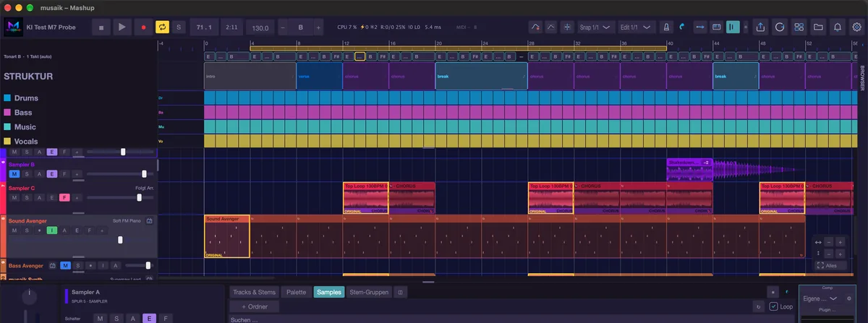The height and width of the screenshot is (323, 868).
Task: Open the folder icon in top toolbar
Action: click(818, 27)
